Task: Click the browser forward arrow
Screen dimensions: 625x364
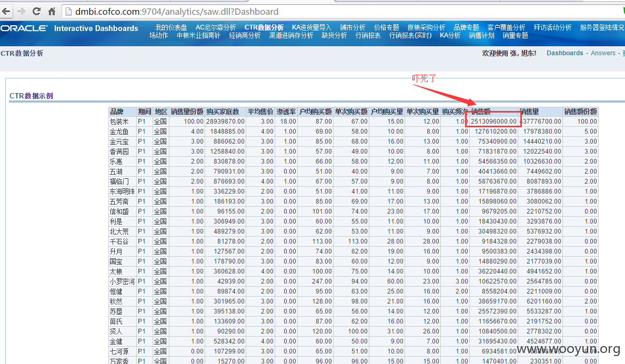Action: tap(21, 11)
